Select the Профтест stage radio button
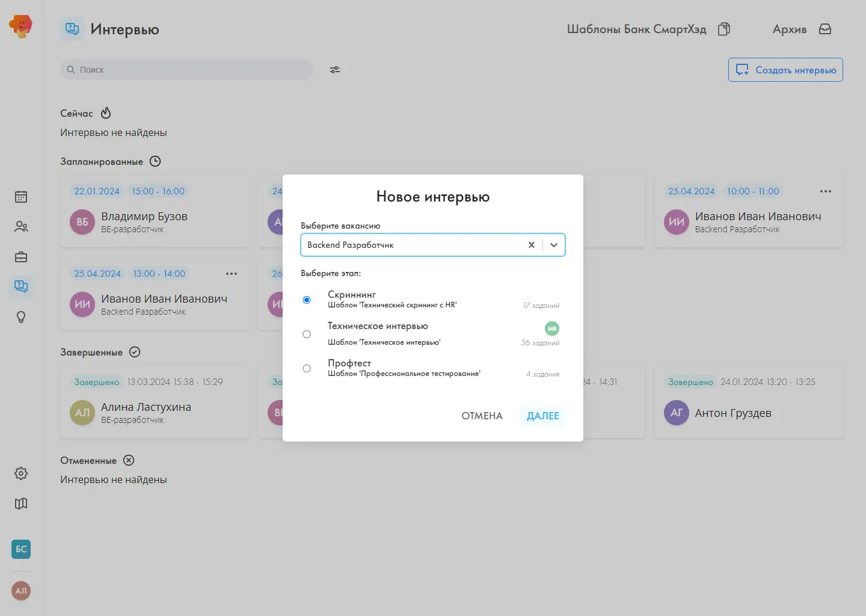Viewport: 866px width, 616px height. tap(307, 368)
